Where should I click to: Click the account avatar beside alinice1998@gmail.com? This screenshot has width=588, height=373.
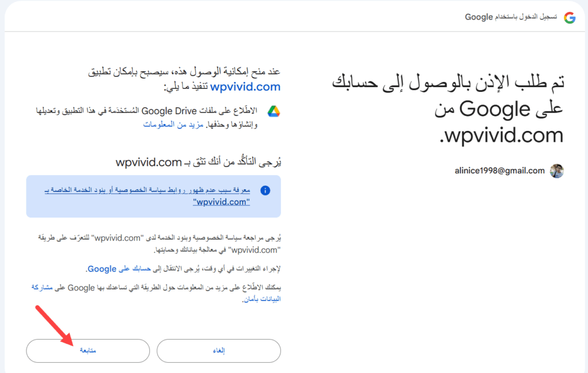coord(557,171)
